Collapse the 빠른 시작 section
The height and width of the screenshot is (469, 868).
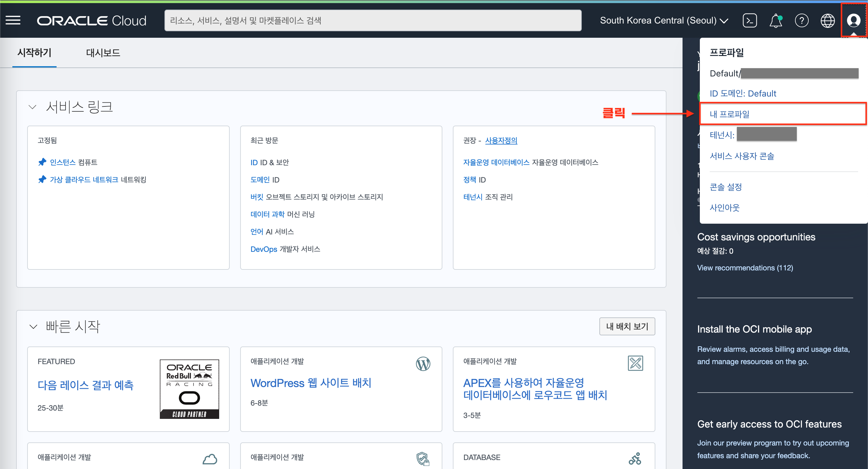[33, 326]
